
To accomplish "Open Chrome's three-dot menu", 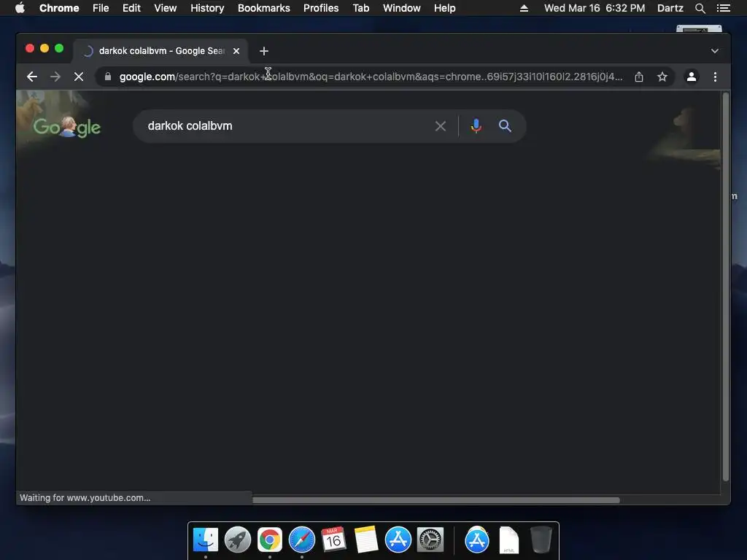I will [715, 77].
